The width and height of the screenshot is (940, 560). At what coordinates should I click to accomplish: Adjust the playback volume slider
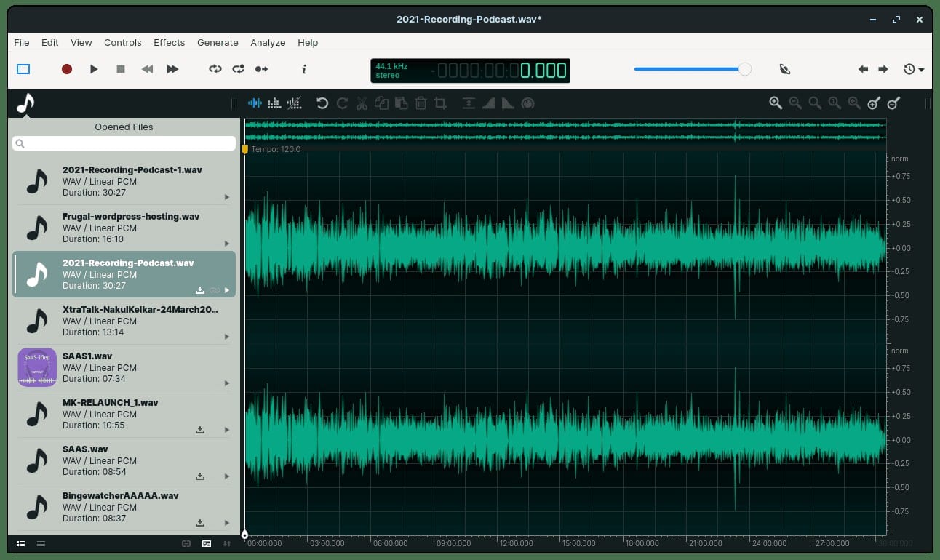(x=692, y=69)
